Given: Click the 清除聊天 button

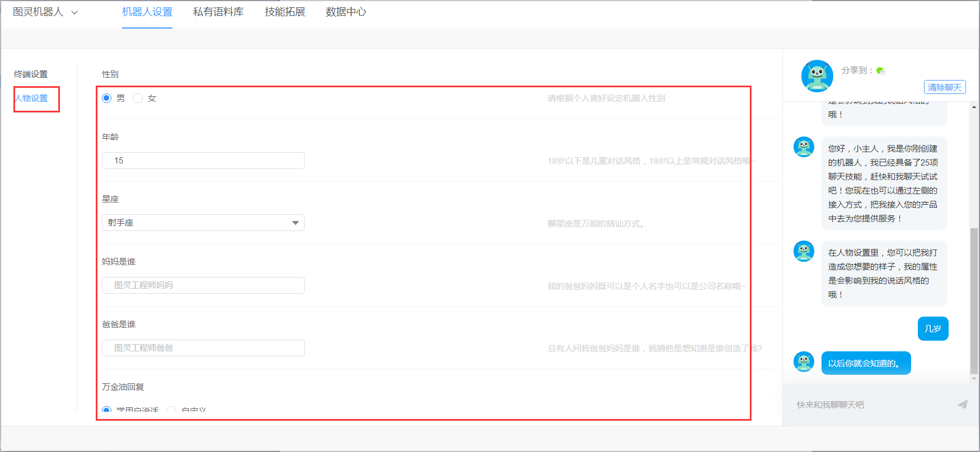Looking at the screenshot, I should pos(944,87).
